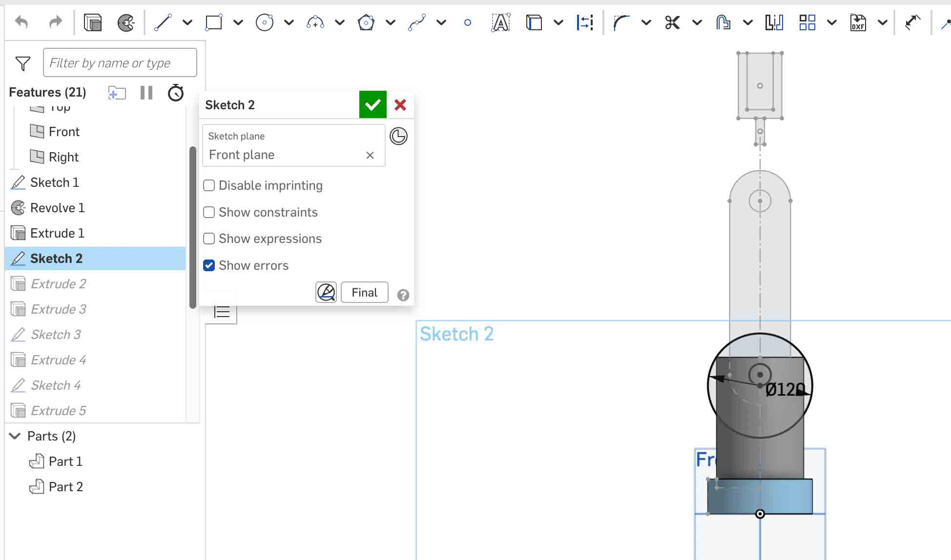Select the Circle tool
The height and width of the screenshot is (560, 951).
[264, 22]
